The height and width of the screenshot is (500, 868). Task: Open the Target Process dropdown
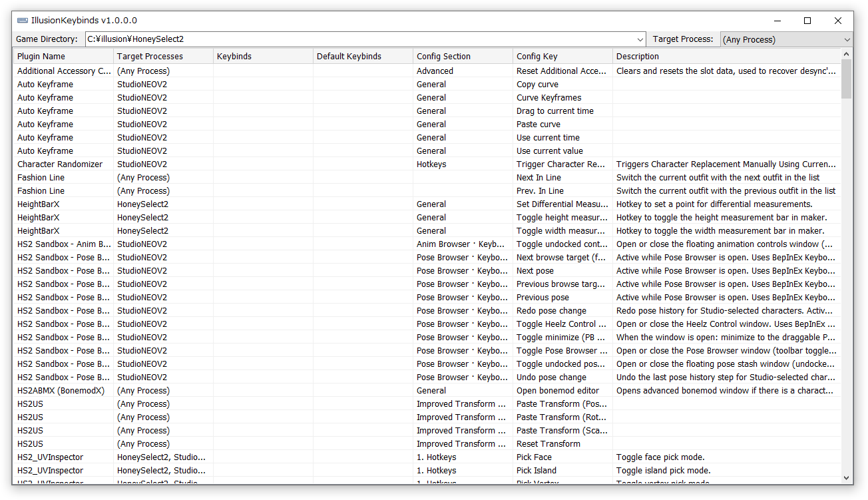click(787, 39)
